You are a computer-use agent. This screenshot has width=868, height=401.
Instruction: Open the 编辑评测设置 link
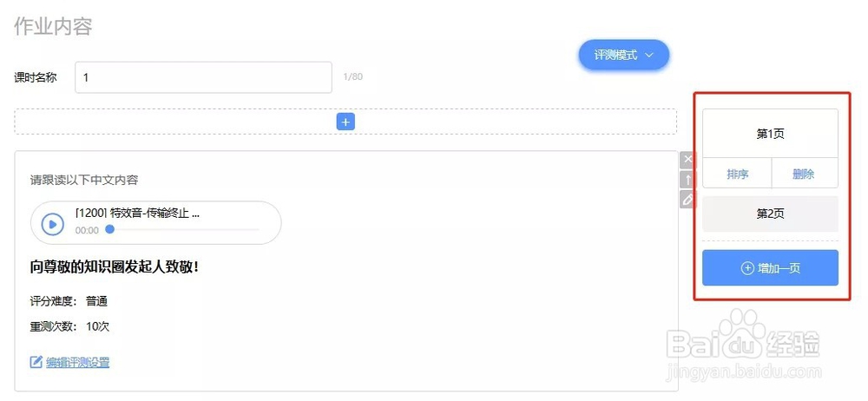tap(77, 362)
